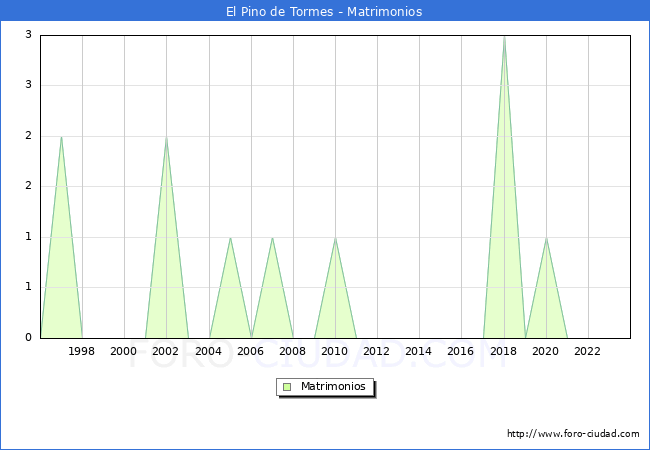The image size is (650, 450).
Task: Click the 2004 x-axis label
Action: (208, 351)
